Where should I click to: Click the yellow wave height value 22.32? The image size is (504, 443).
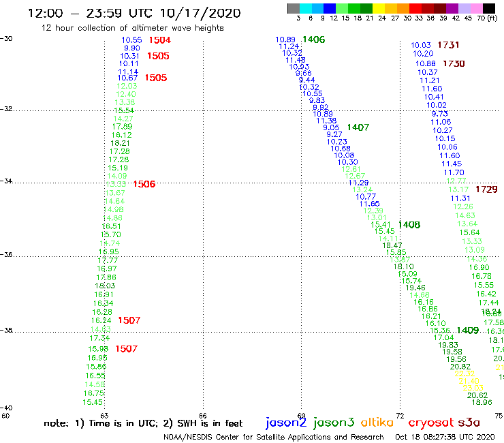(464, 373)
